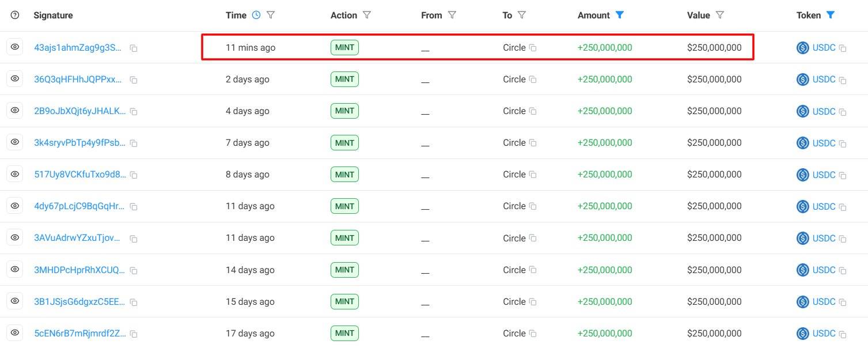Open the From column filter
Viewport: 868px width, 348px height.
coord(452,16)
